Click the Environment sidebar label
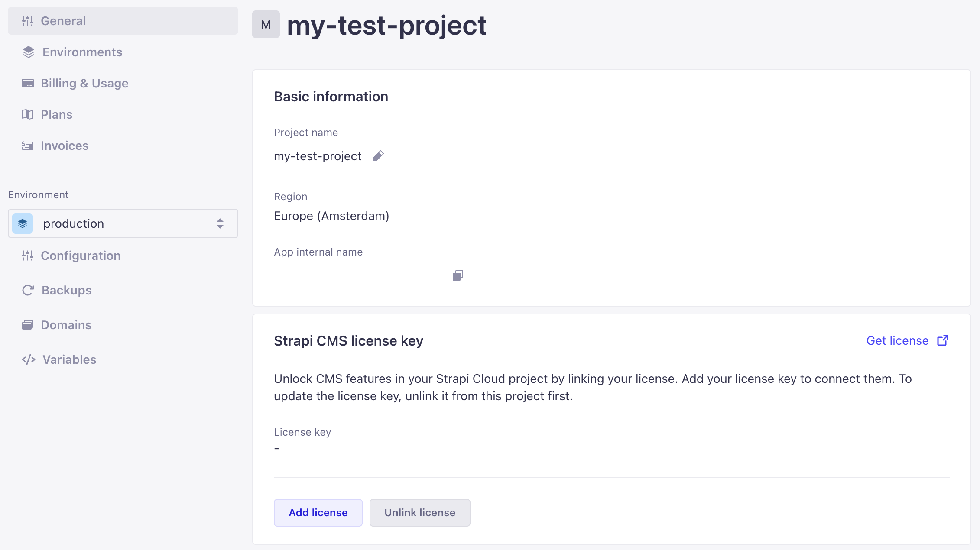 pos(38,195)
